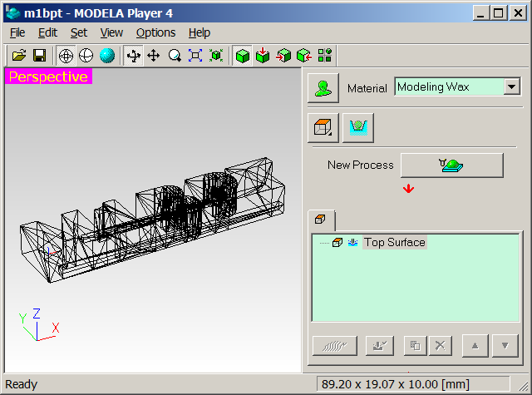Click the window resize grip corner
Viewport: 532px width, 395px height.
pos(523,386)
